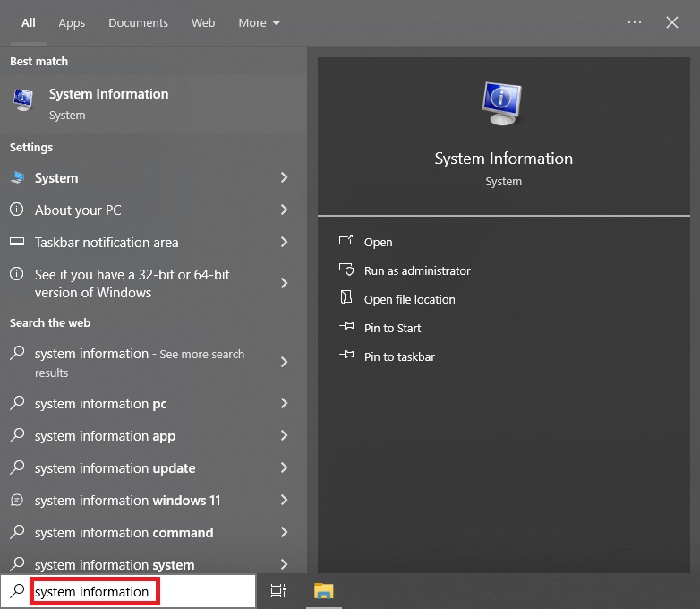
Task: Expand arrow for Taskbar notification area
Action: pos(284,243)
